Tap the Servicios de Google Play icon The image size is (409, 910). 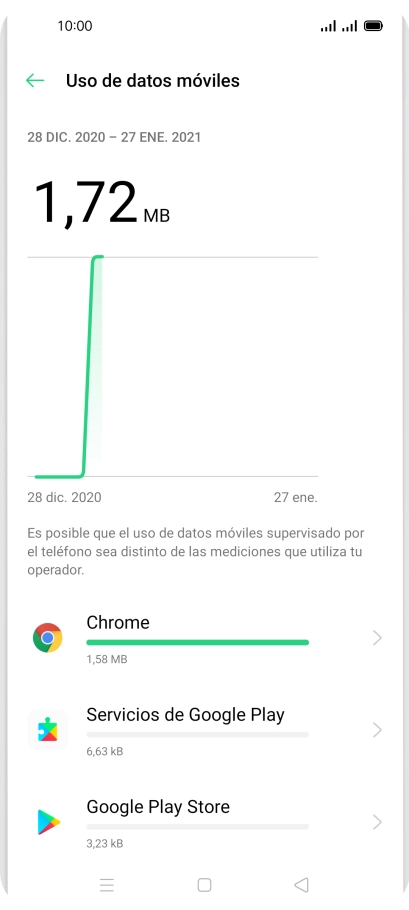tap(48, 730)
